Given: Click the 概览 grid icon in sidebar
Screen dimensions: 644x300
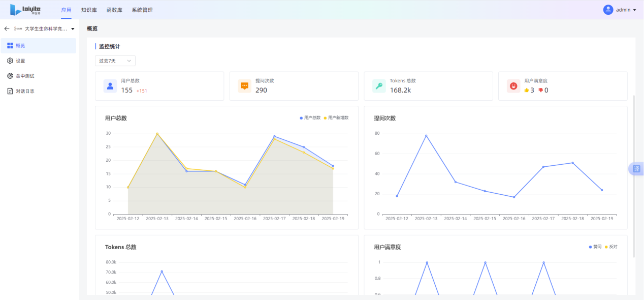Looking at the screenshot, I should tap(10, 46).
